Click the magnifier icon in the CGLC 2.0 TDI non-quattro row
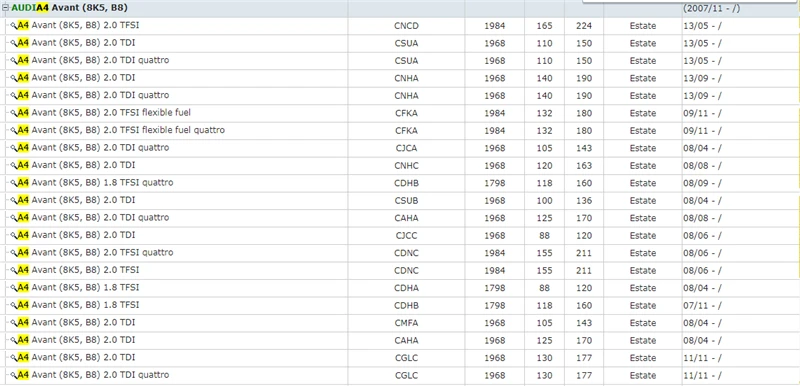 click(14, 357)
